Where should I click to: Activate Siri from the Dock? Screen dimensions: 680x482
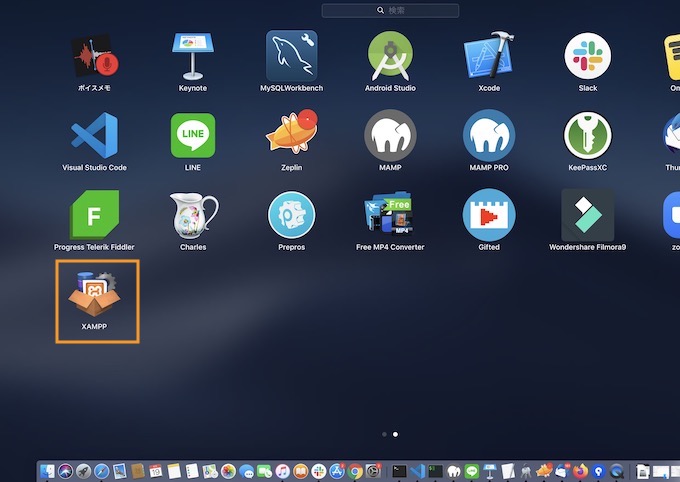pyautogui.click(x=65, y=471)
